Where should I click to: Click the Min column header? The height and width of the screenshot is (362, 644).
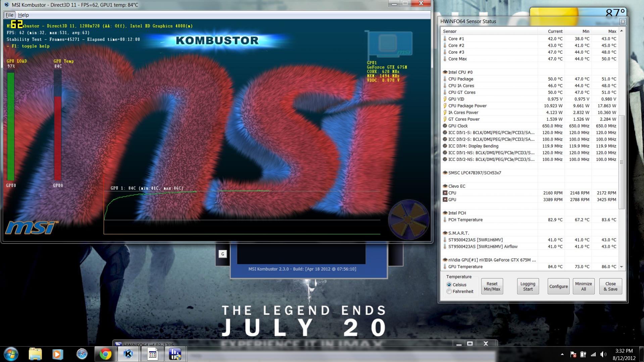click(x=578, y=31)
